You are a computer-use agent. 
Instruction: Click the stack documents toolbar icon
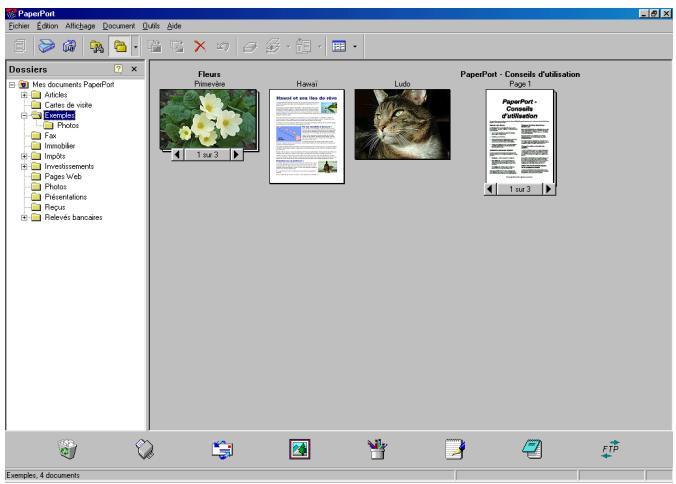[x=250, y=46]
